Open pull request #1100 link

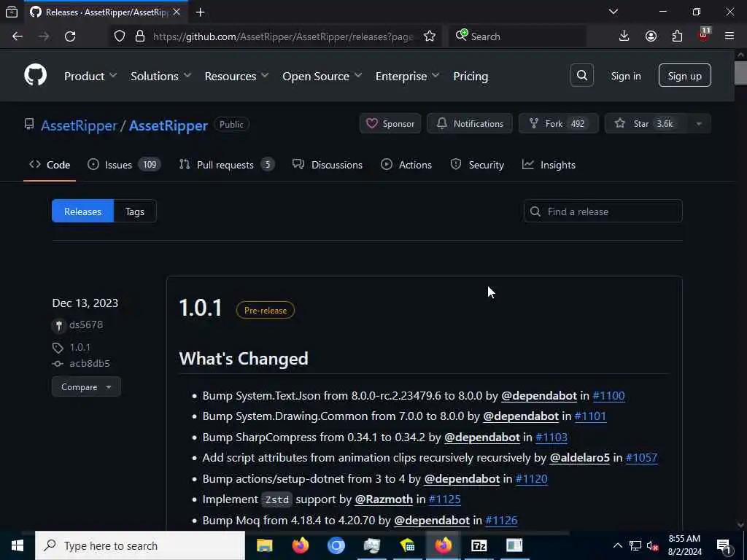point(608,396)
